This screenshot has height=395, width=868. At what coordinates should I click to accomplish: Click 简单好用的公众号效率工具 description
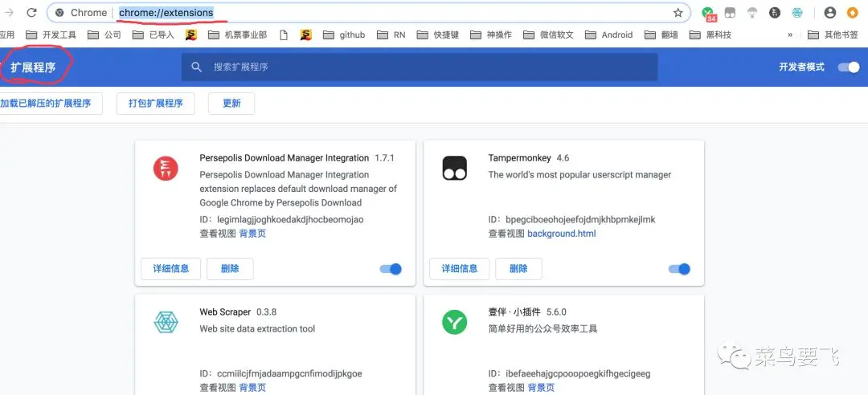pos(543,328)
